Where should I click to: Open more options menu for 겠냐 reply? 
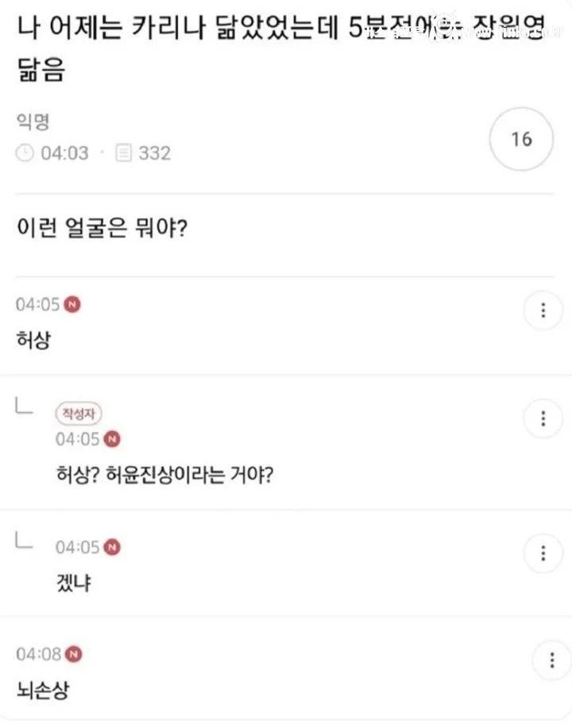point(543,553)
